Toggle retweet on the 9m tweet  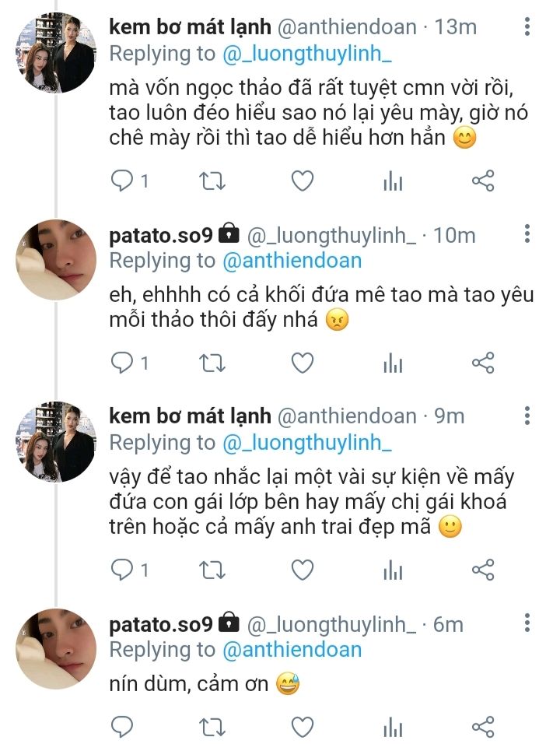(x=212, y=570)
